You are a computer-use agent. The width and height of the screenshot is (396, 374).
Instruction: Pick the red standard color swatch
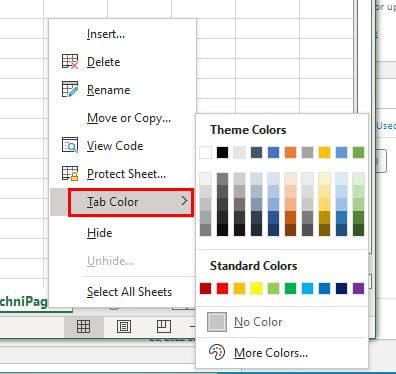point(222,288)
